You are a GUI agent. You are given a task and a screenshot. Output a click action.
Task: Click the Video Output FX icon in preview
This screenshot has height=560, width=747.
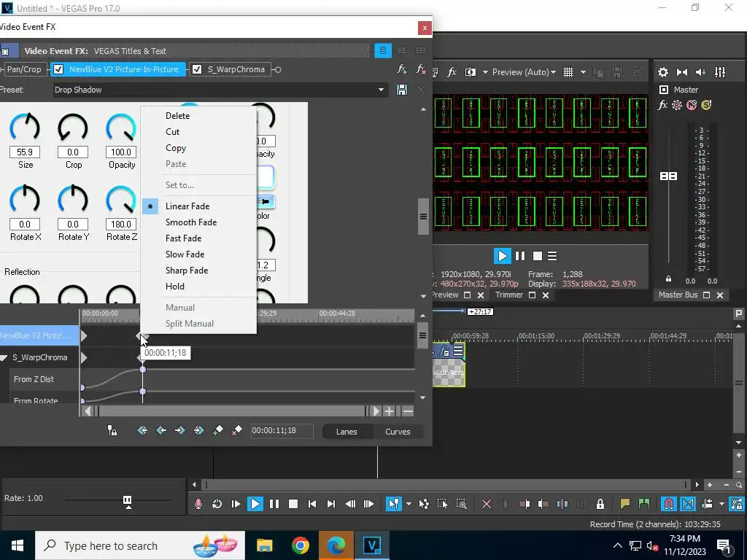point(452,72)
